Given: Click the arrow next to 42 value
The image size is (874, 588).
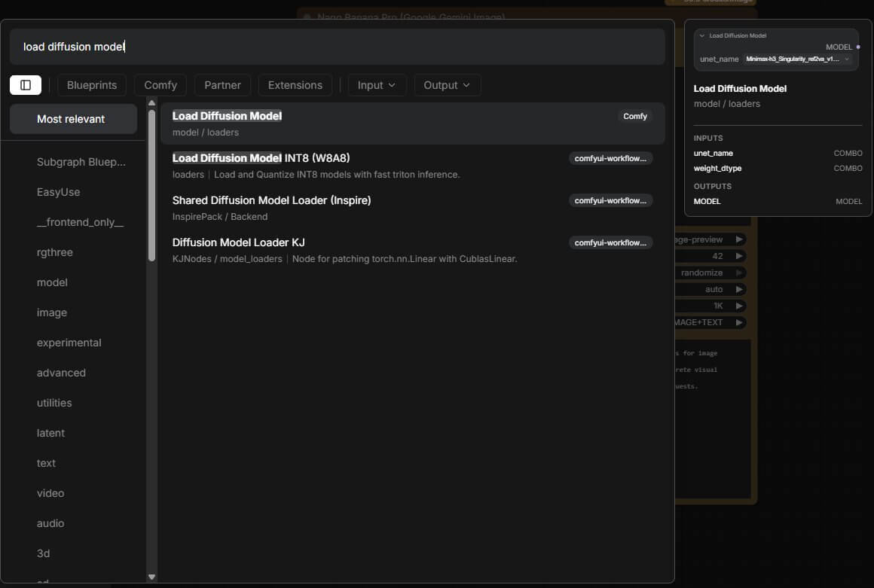Looking at the screenshot, I should click(739, 256).
